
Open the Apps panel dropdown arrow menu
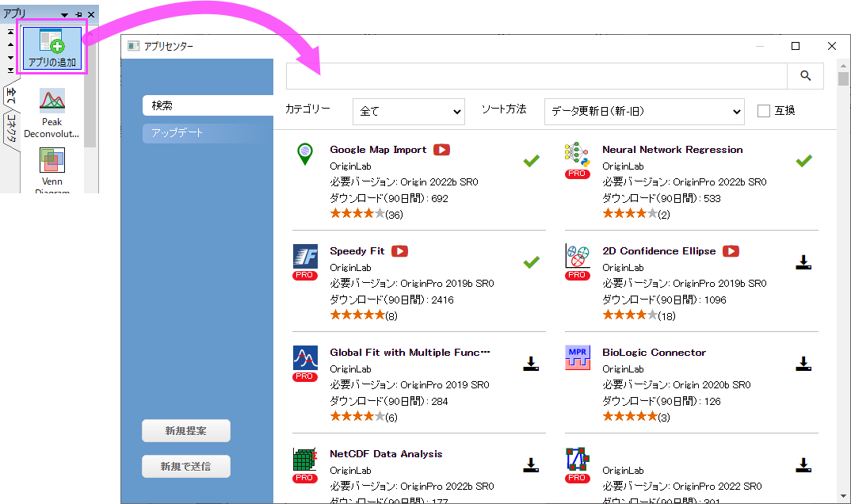tap(65, 14)
